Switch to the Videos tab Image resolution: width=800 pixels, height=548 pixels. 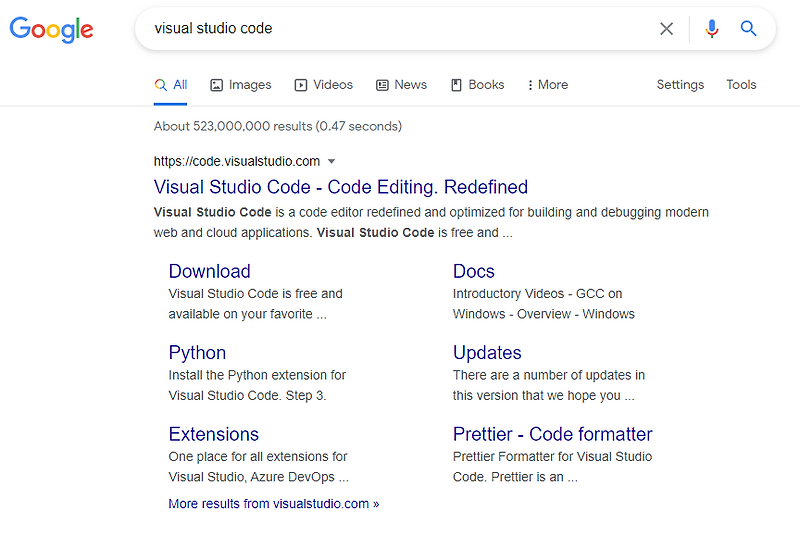pyautogui.click(x=323, y=85)
